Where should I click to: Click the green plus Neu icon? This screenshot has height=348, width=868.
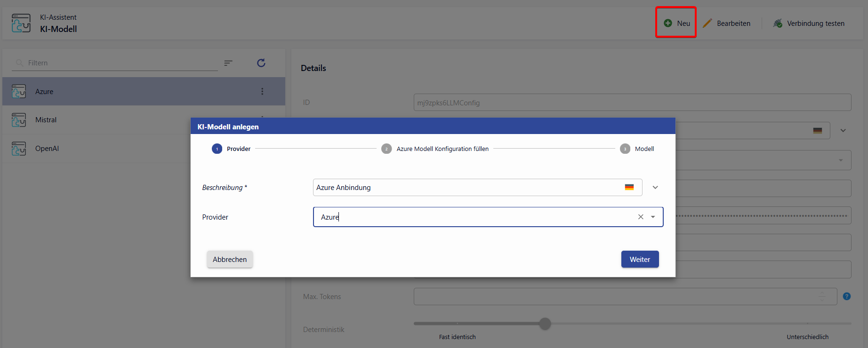coord(667,23)
